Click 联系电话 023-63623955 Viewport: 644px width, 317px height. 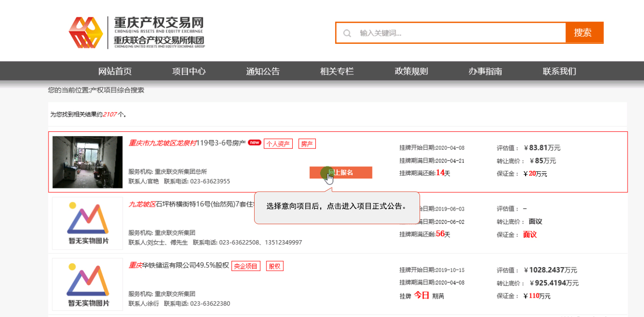tap(197, 181)
